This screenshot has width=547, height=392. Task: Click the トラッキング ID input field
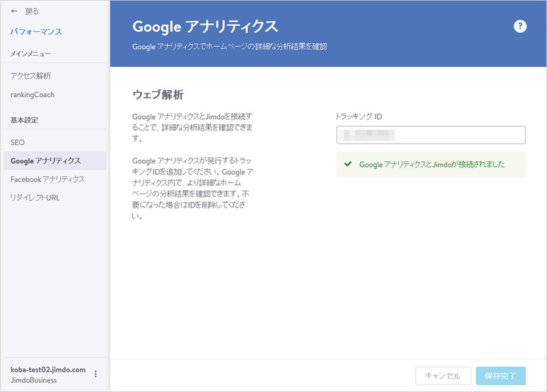(431, 135)
